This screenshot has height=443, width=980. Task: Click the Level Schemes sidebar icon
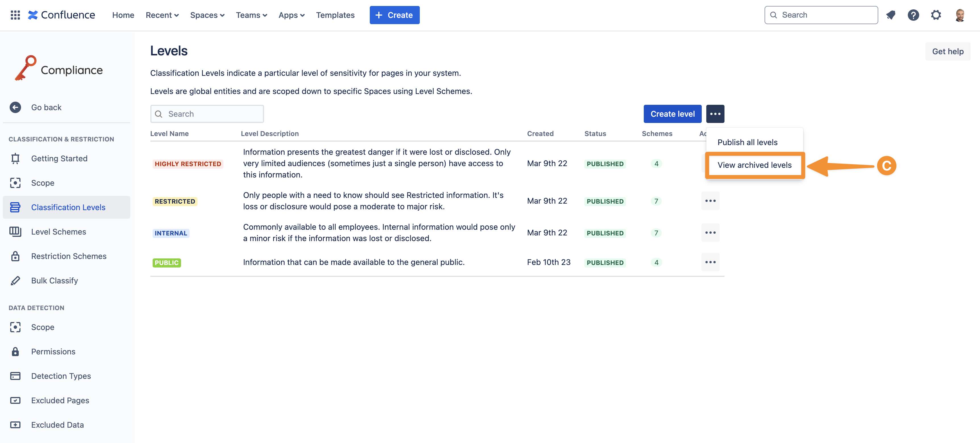click(x=15, y=231)
